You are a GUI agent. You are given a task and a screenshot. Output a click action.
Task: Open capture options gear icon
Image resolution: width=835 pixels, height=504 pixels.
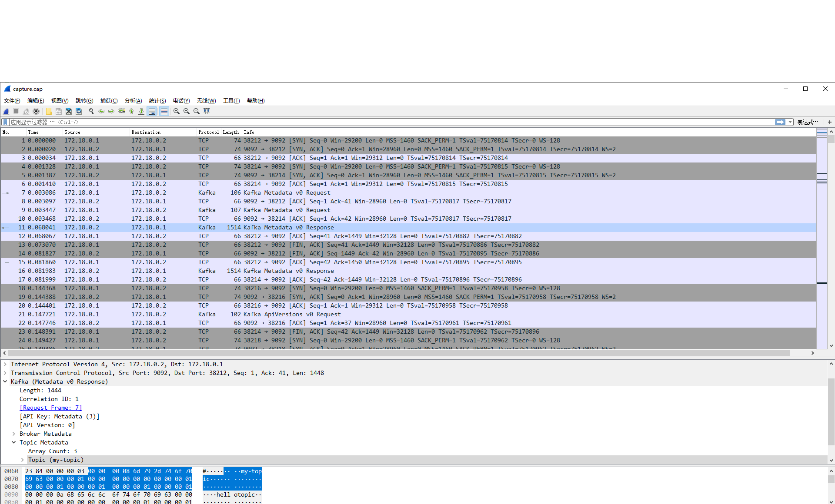coord(36,111)
